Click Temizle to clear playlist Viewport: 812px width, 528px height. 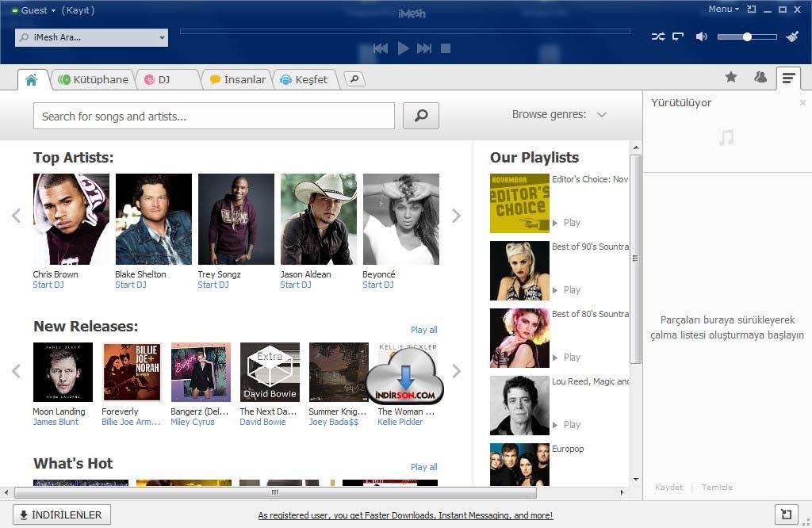coord(717,487)
